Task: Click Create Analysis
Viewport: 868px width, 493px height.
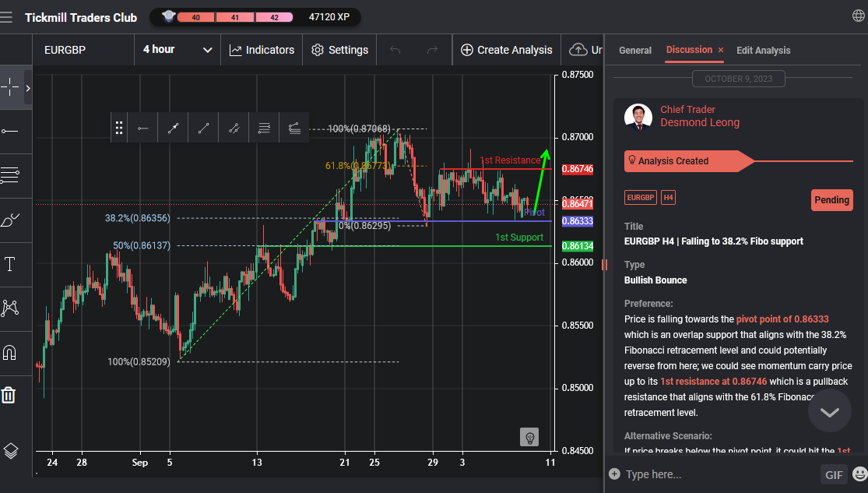Action: [507, 50]
